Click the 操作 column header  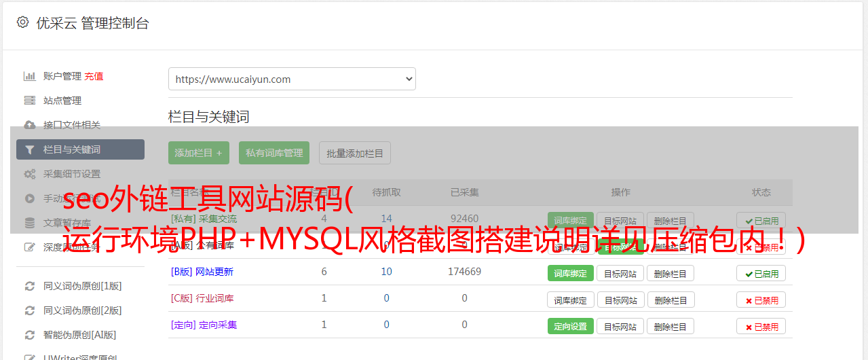pyautogui.click(x=620, y=192)
